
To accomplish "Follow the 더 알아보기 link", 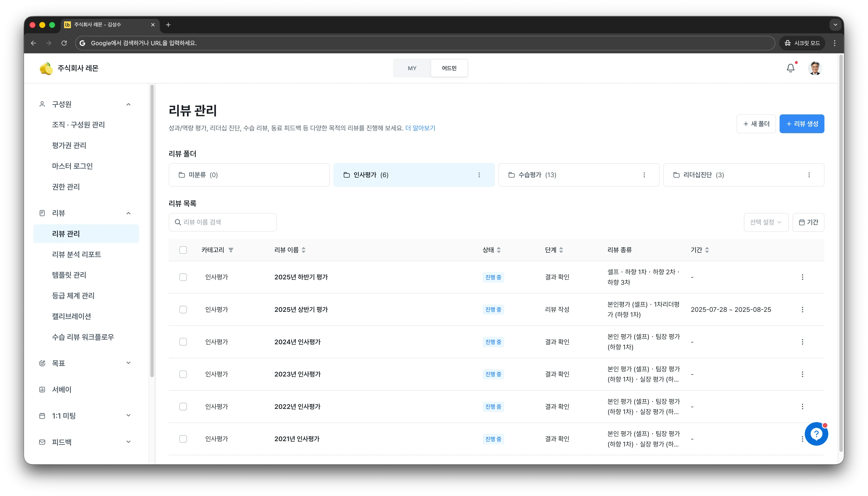I will pyautogui.click(x=420, y=128).
